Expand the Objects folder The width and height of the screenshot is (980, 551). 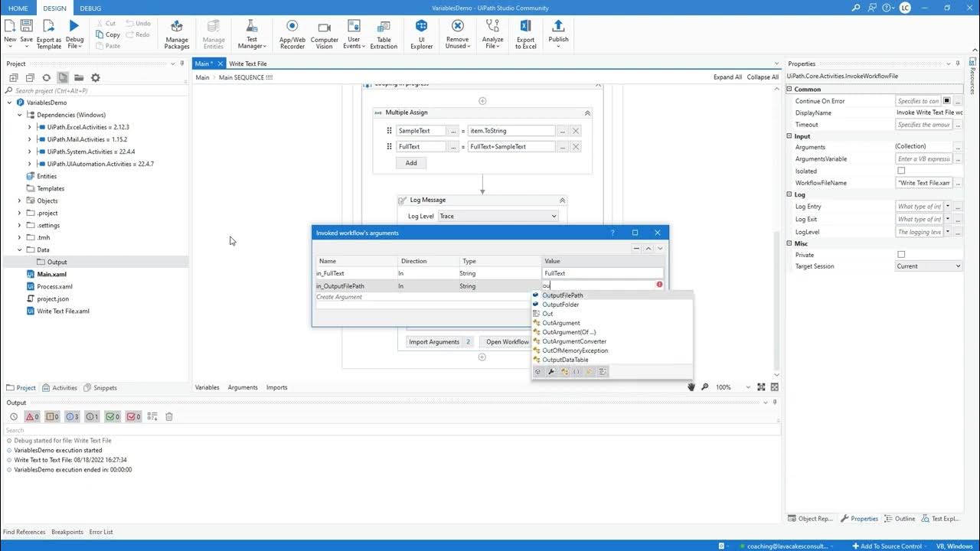point(20,201)
